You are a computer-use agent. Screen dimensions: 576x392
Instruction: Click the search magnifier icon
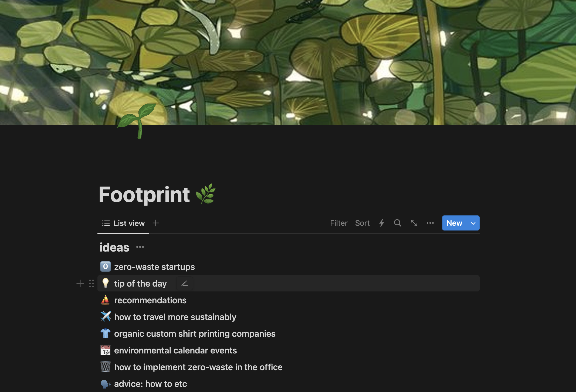coord(398,223)
